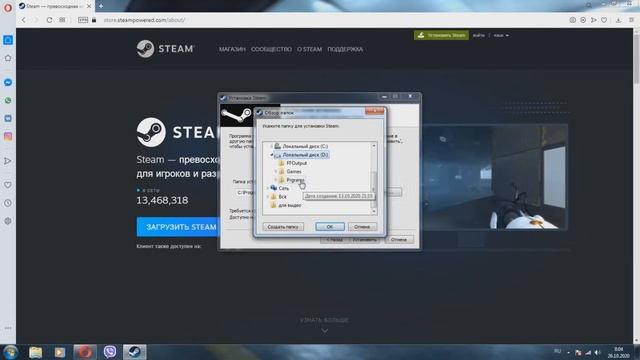Open the язык language dropdown
The image size is (640, 360).
tap(501, 36)
